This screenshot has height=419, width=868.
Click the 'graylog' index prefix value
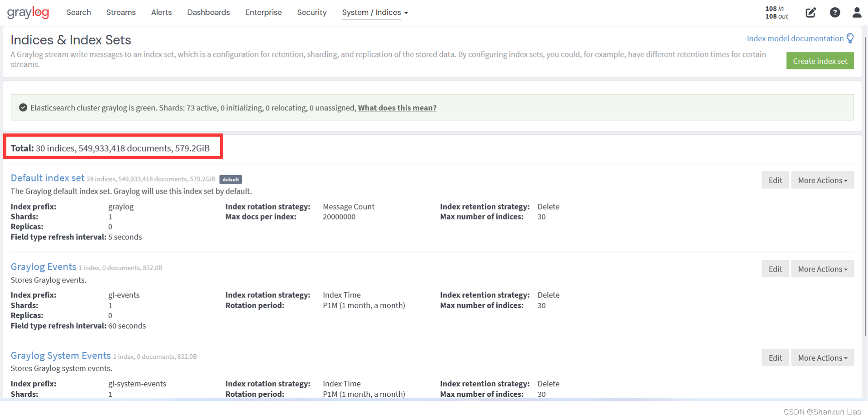(x=121, y=207)
